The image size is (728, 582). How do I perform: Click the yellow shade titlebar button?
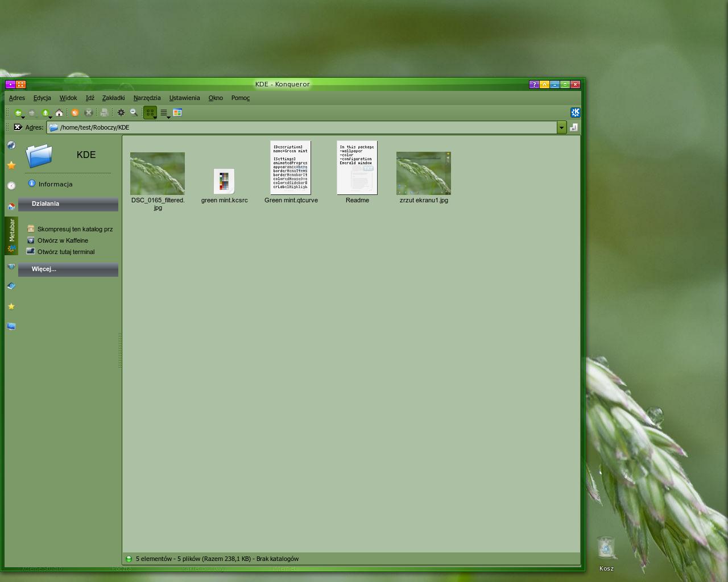(544, 84)
